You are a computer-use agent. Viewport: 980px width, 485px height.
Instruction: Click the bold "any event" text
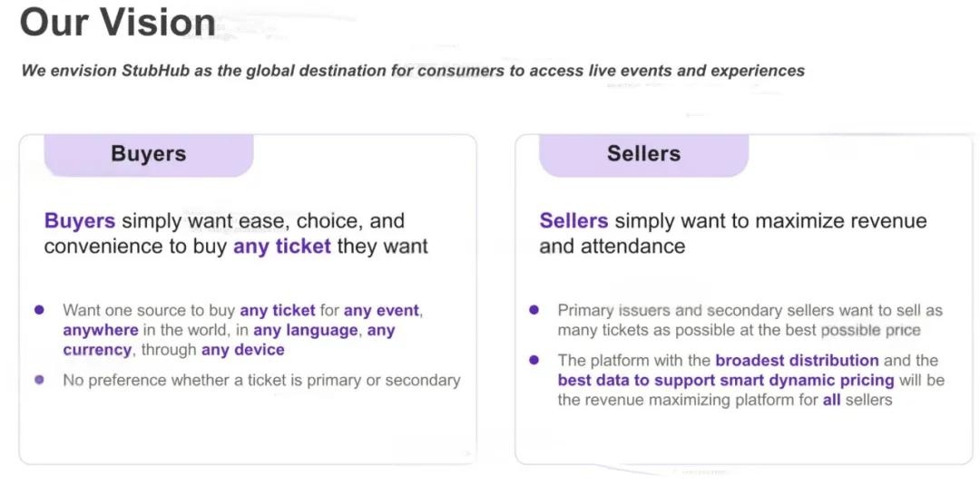[x=381, y=310]
